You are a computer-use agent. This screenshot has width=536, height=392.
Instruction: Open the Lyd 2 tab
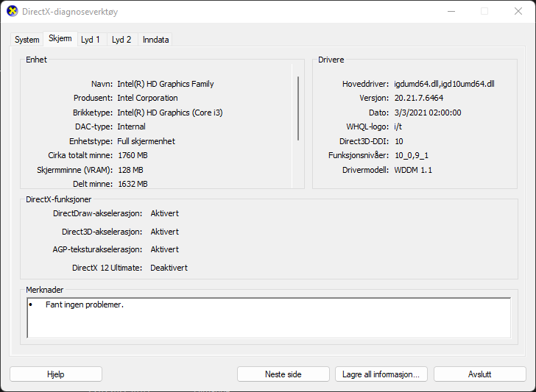tap(121, 40)
